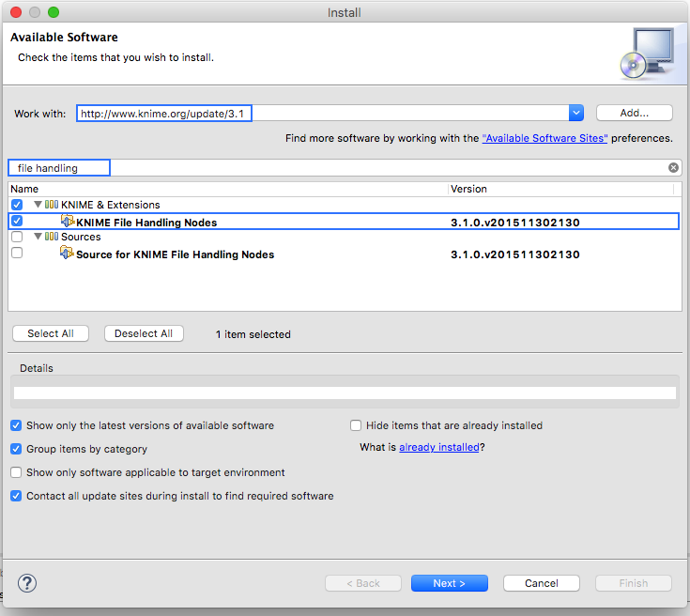Open the already installed link
This screenshot has width=690, height=616.
click(x=438, y=447)
